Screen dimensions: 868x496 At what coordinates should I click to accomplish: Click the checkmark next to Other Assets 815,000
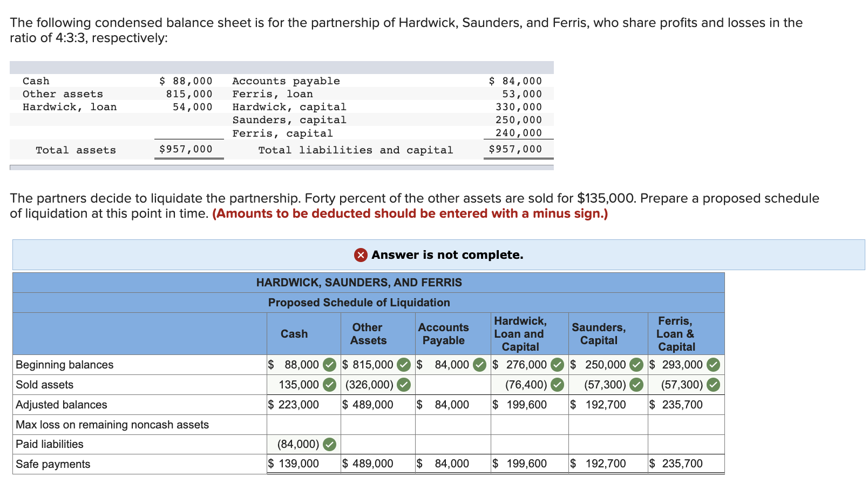(404, 365)
